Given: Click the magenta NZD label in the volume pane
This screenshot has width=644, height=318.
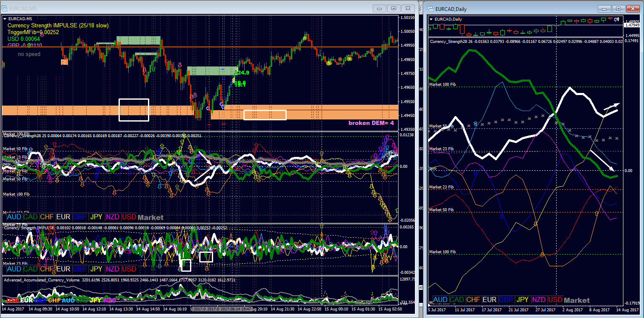Looking at the screenshot, I should pos(110,300).
